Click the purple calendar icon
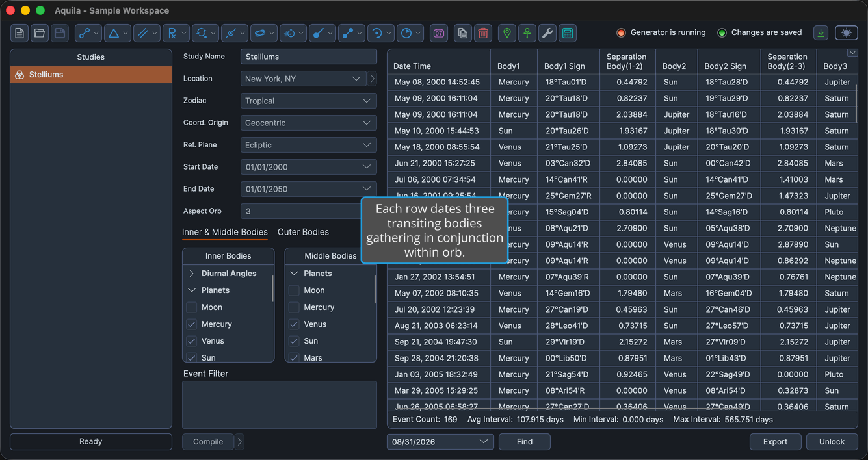Screen dimensions: 868x460 439,33
